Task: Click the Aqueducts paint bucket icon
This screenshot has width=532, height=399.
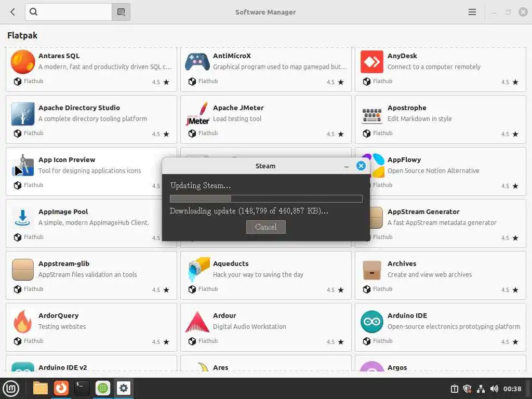Action: pos(198,270)
